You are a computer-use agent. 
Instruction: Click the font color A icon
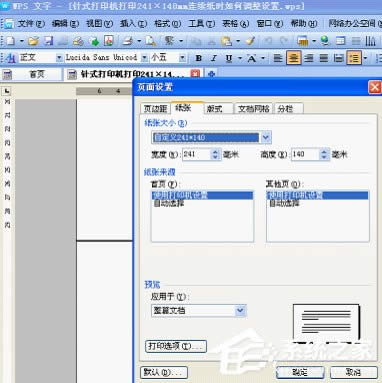(x=252, y=59)
